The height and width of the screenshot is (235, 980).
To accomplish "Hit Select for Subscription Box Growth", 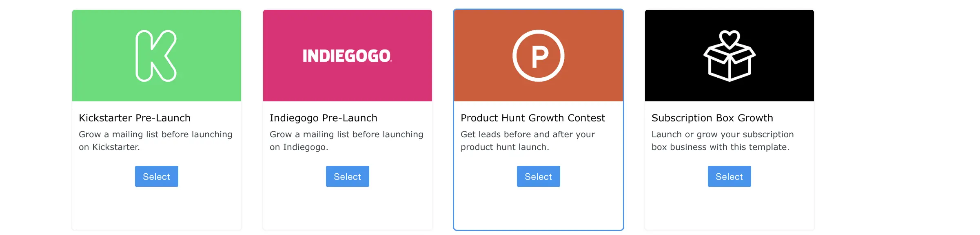I will coord(729,177).
